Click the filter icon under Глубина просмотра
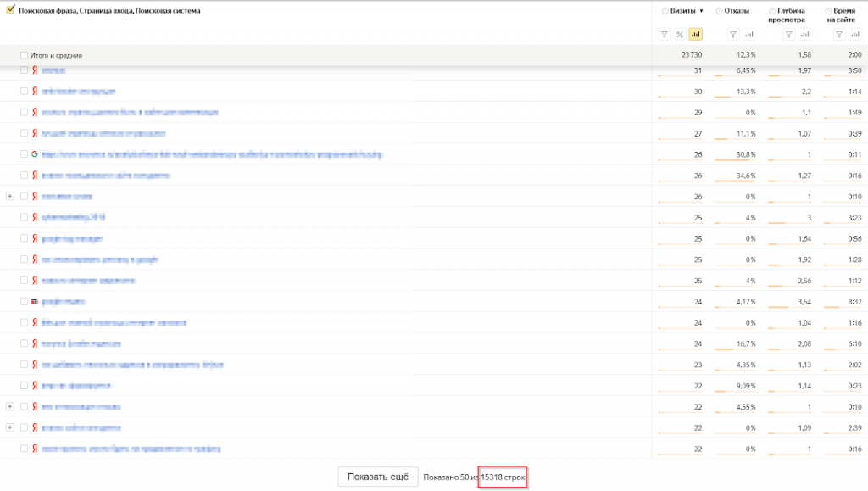 click(x=788, y=35)
